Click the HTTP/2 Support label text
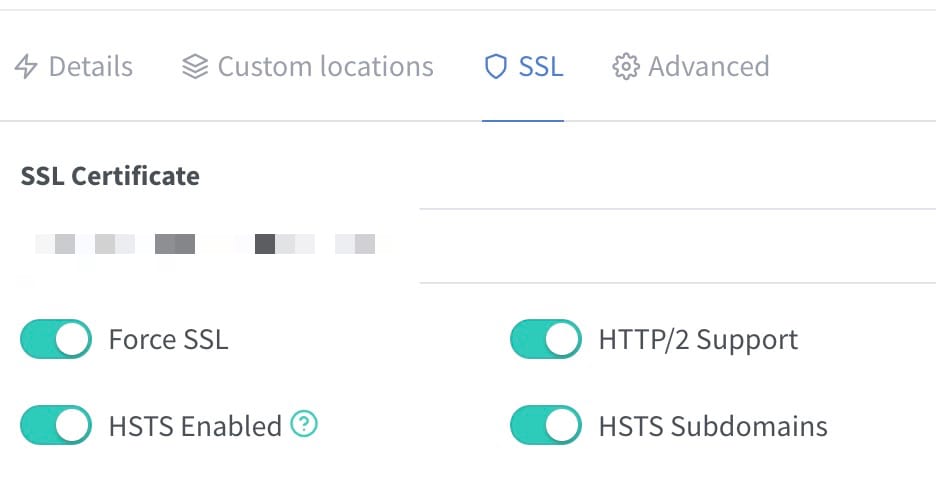 [x=698, y=340]
